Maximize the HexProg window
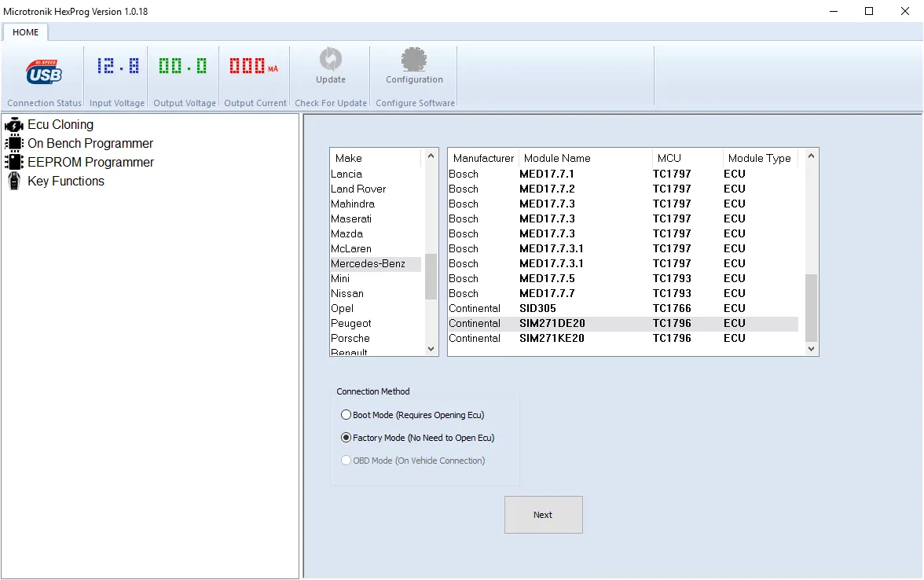Image resolution: width=924 pixels, height=580 pixels. tap(869, 11)
